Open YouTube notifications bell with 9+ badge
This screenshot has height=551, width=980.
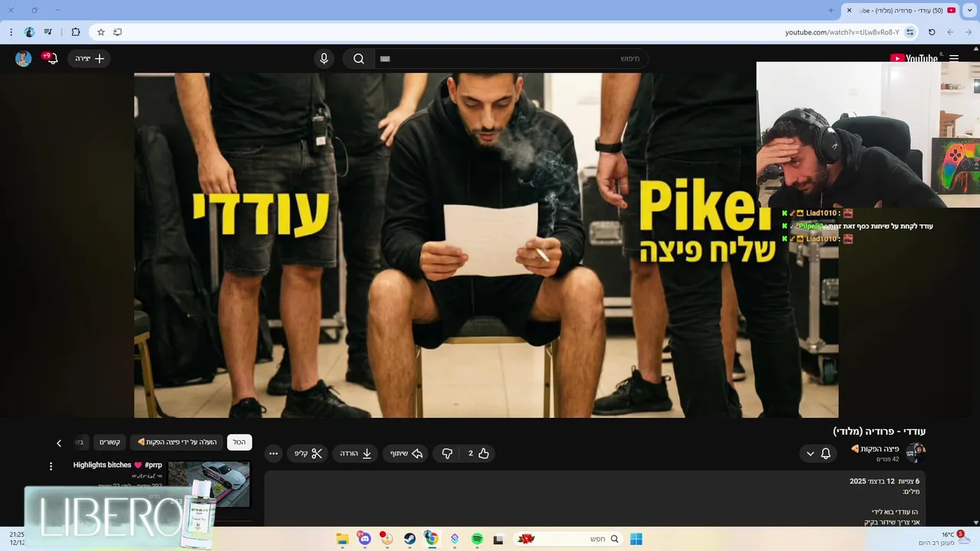[51, 58]
